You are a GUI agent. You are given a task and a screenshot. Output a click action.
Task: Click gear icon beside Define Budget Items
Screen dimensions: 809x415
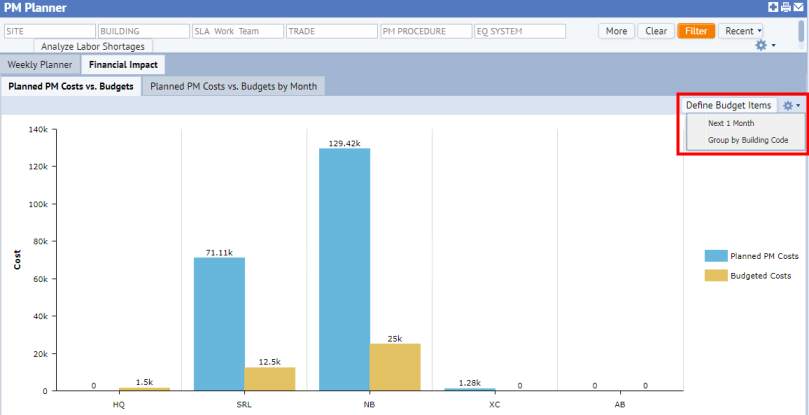pos(791,105)
